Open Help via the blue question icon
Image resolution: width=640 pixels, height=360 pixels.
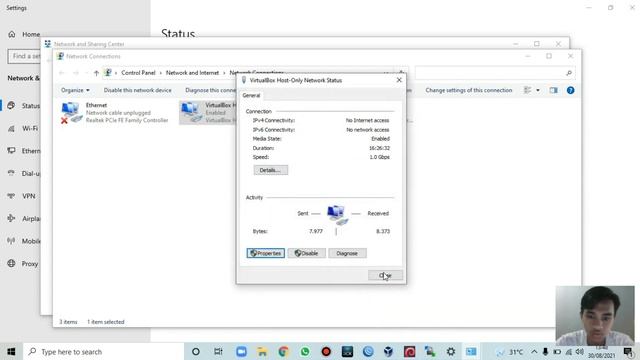pyautogui.click(x=570, y=90)
